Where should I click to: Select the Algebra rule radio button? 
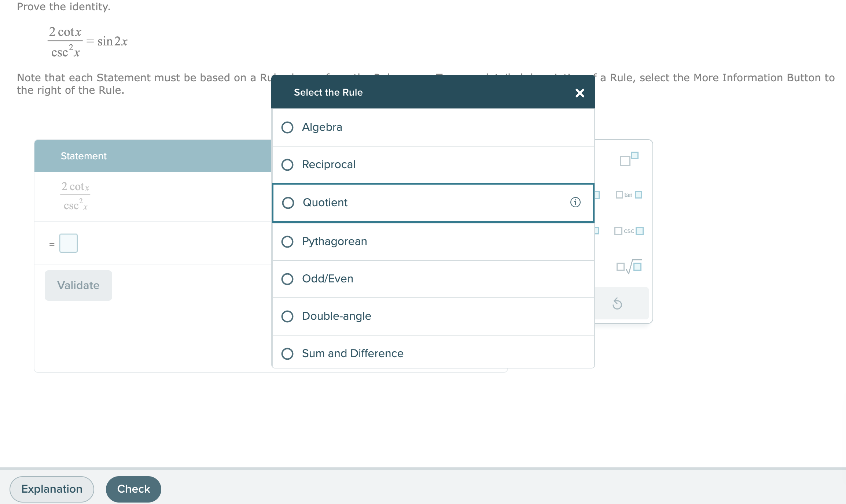point(287,127)
